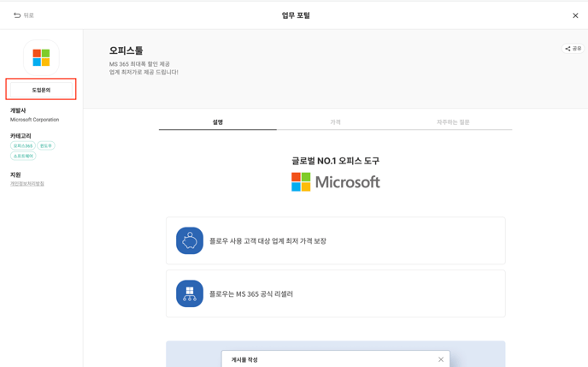The height and width of the screenshot is (367, 588).
Task: Switch to the 가격 tab
Action: [x=335, y=122]
